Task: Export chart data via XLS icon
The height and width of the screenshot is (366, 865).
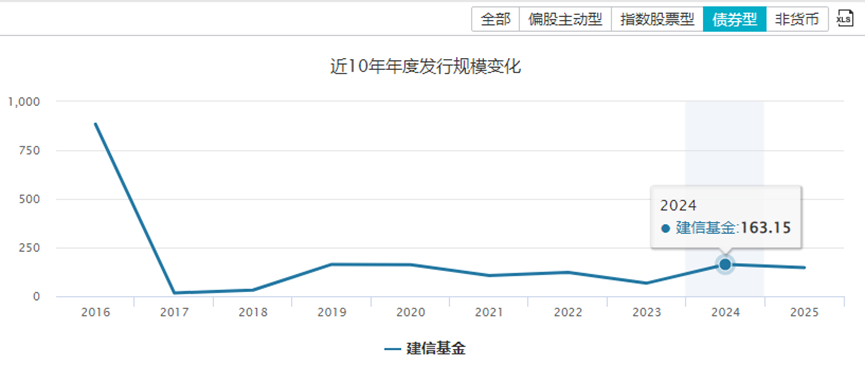Action: pyautogui.click(x=845, y=19)
